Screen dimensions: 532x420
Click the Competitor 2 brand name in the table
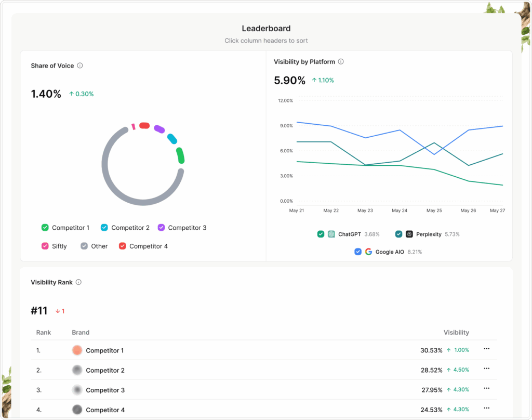(105, 371)
